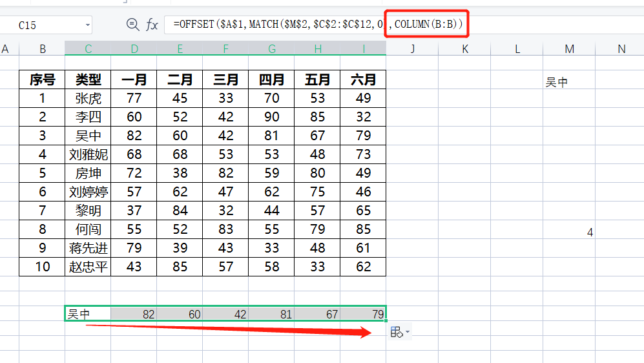Select the cell with name 房坤
Screen dimensions: 644x363
point(88,173)
